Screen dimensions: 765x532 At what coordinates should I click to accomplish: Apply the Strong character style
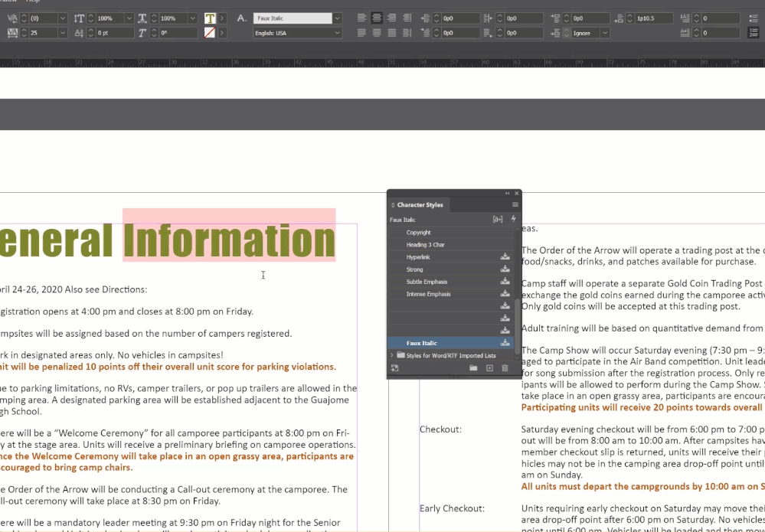tap(451, 269)
